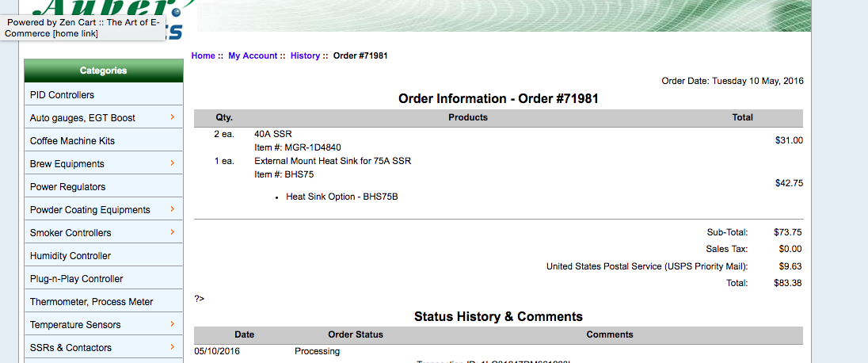The width and height of the screenshot is (868, 363).
Task: Click Smoker Controllers orange arrow
Action: point(173,231)
